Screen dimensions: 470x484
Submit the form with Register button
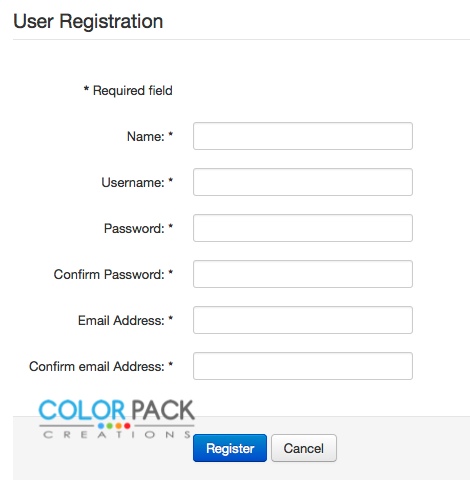pos(230,448)
